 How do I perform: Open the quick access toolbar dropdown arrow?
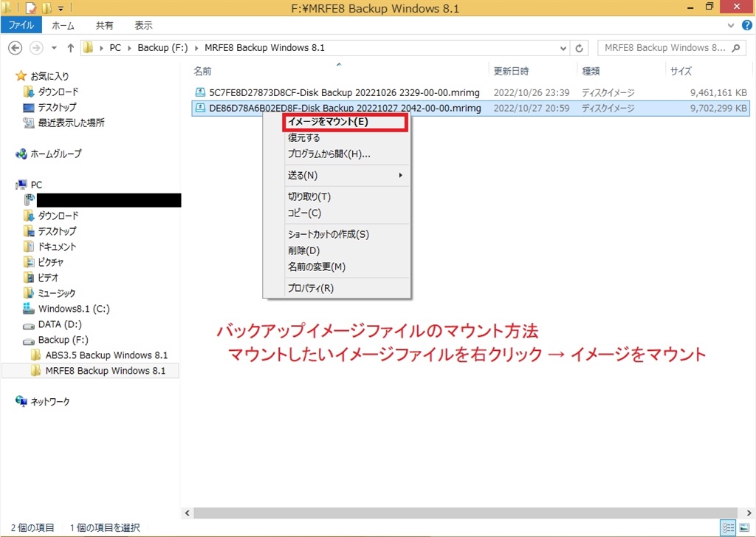(x=61, y=8)
